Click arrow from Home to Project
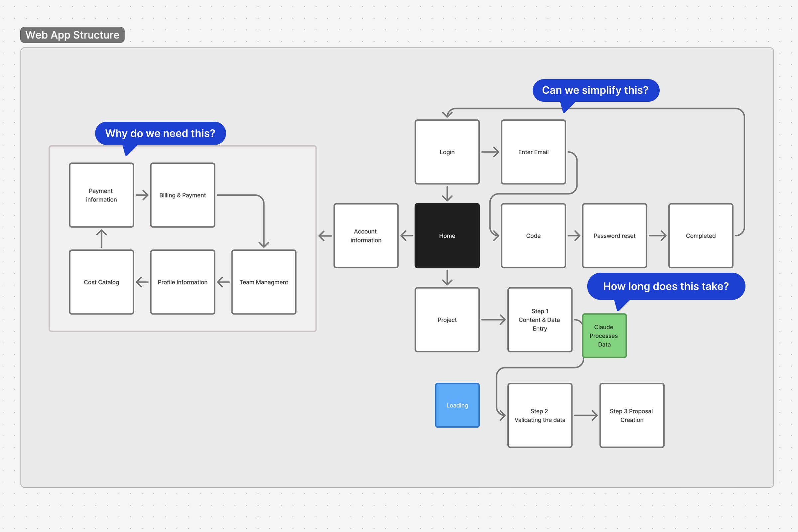Screen dimensions: 798x532 [447, 277]
